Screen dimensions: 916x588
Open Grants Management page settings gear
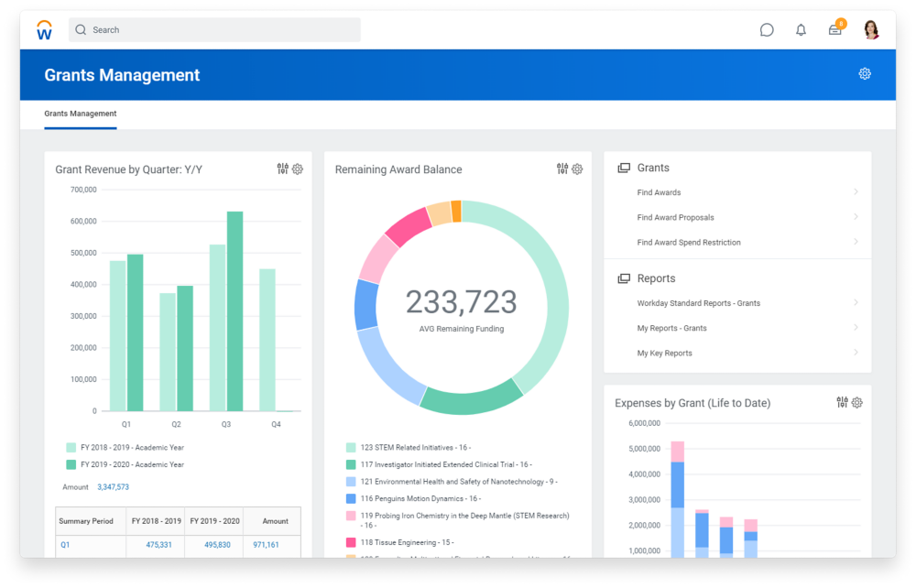(x=864, y=74)
